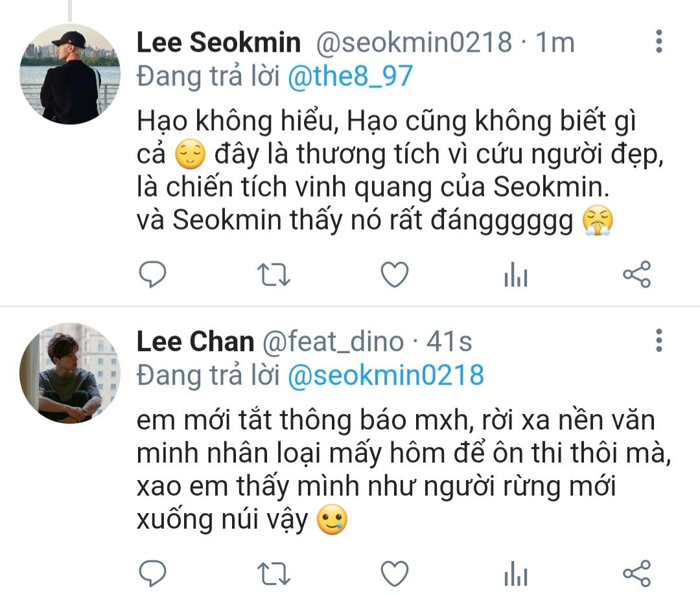Click the Lee Seokmin display name
This screenshot has width=700, height=596.
click(x=218, y=42)
